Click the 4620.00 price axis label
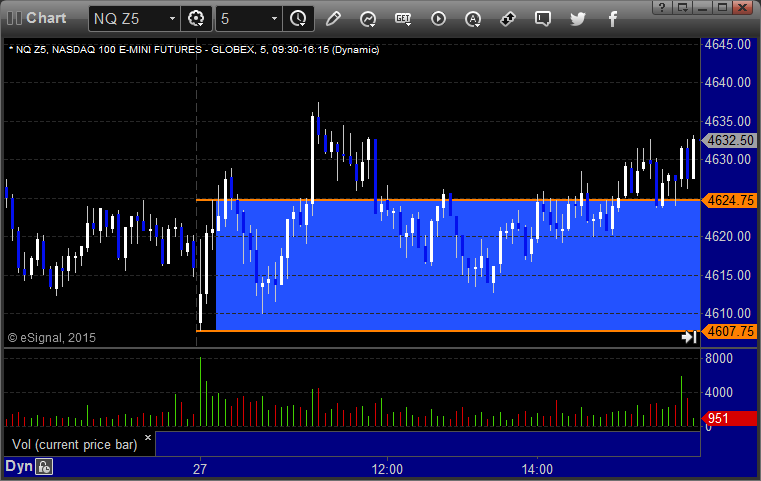761x481 pixels. pyautogui.click(x=728, y=236)
